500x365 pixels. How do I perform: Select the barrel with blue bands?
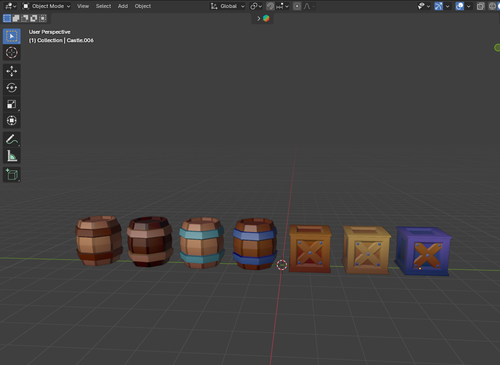255,244
